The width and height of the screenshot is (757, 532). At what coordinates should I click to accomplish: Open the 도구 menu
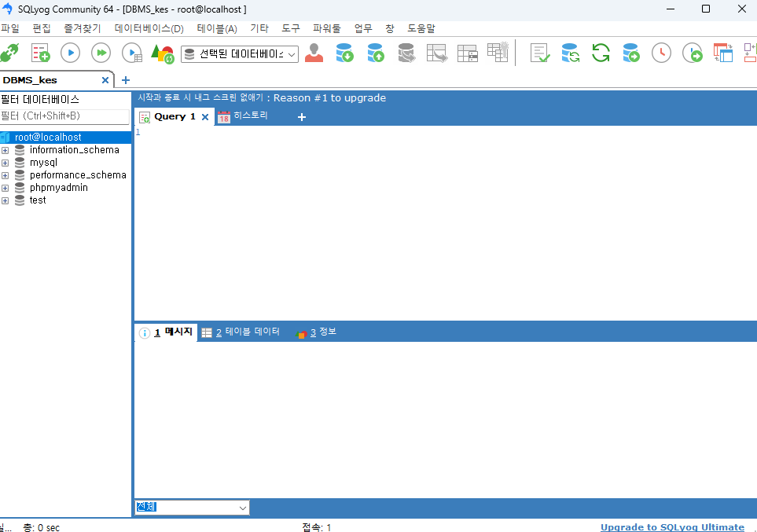coord(291,28)
